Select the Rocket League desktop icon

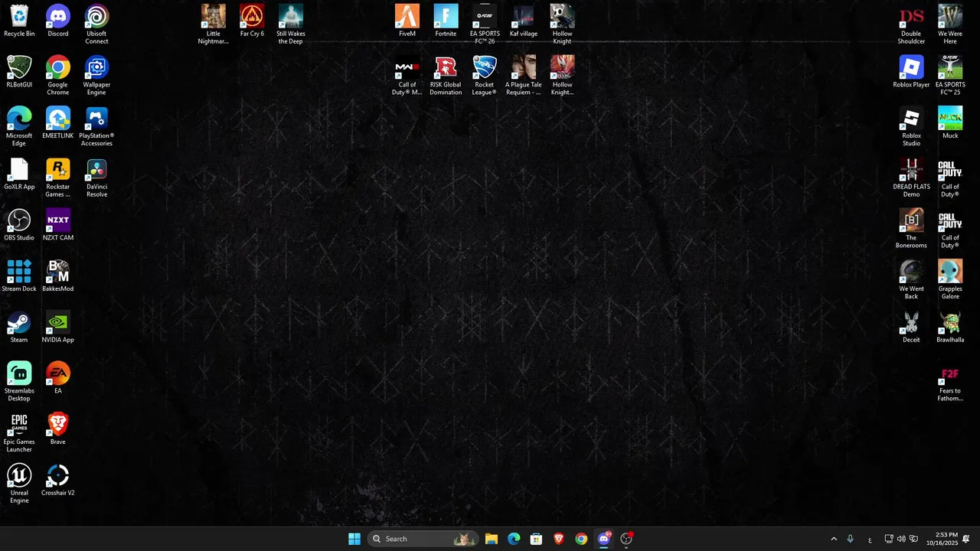coord(485,76)
